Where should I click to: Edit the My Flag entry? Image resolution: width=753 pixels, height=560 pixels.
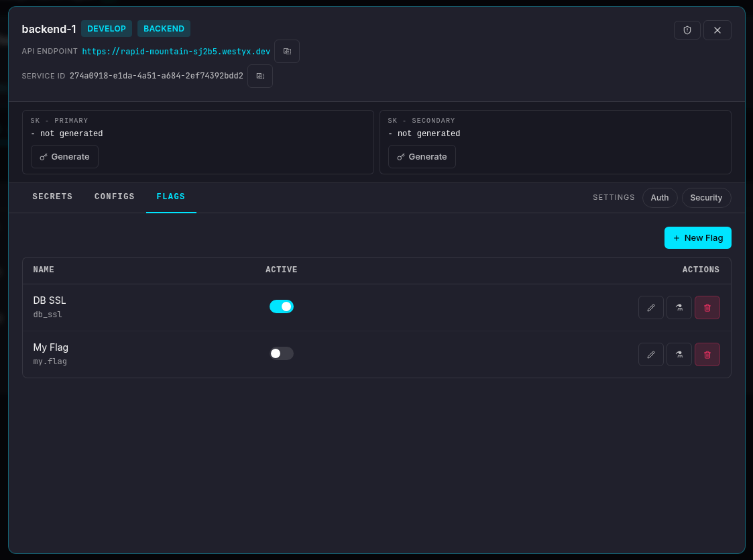650,355
